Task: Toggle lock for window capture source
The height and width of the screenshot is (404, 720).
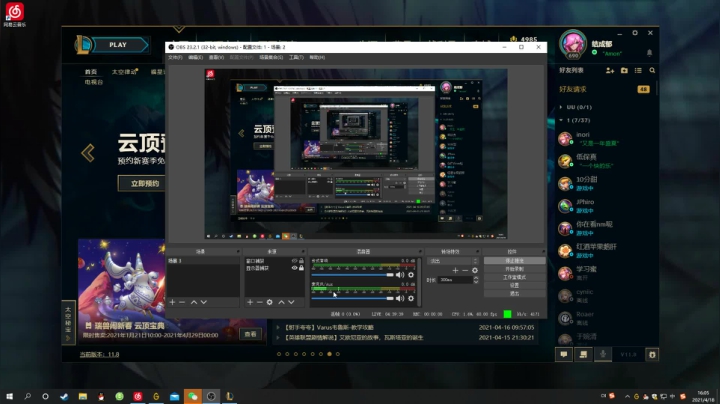Action: point(301,261)
